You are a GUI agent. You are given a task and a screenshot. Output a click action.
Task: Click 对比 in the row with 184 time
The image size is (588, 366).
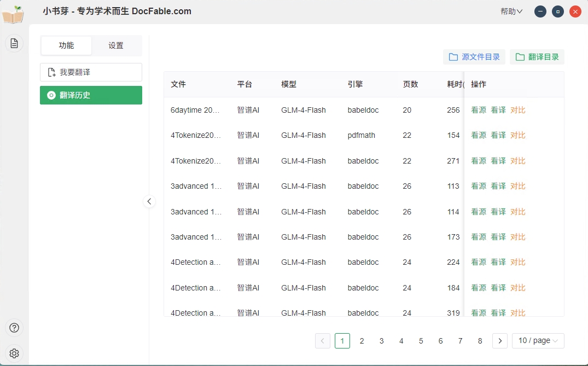point(518,288)
